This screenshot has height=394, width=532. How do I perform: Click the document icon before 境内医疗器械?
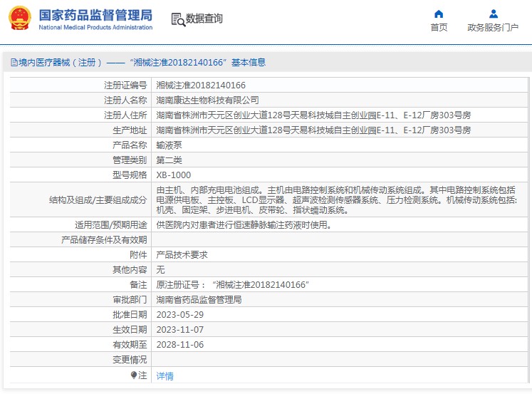14,63
